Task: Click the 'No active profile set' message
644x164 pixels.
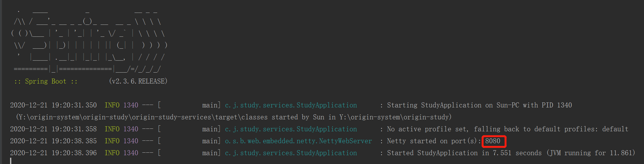Action: click(508, 129)
